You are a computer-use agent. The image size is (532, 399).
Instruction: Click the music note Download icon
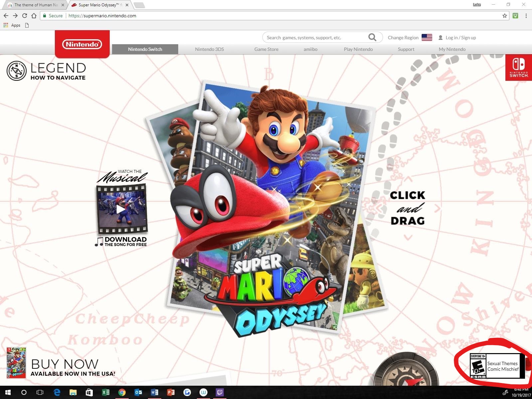tap(99, 242)
